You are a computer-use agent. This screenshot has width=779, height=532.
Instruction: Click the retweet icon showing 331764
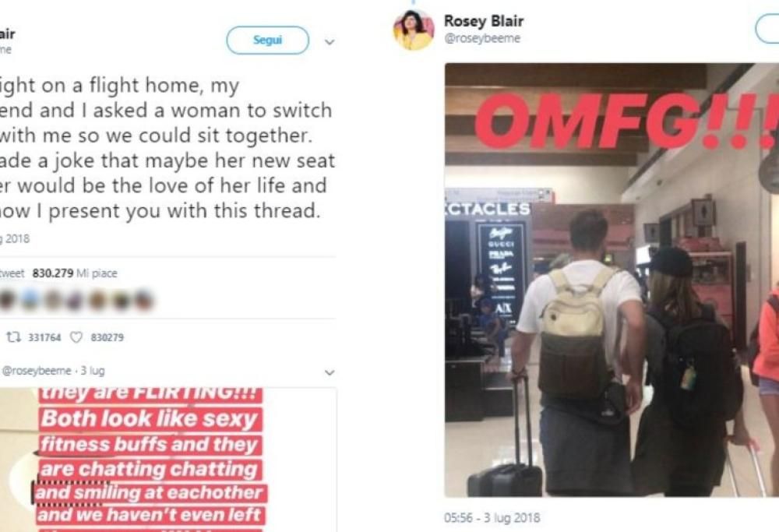(x=13, y=337)
